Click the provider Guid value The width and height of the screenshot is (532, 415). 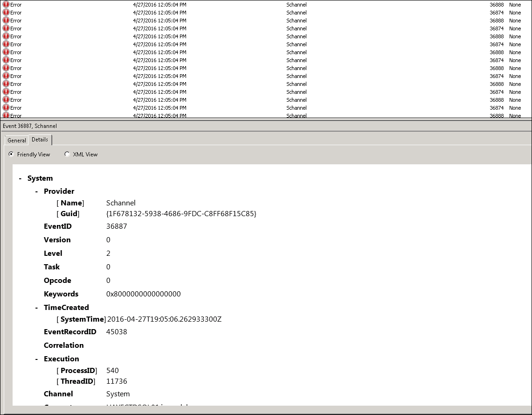(181, 214)
